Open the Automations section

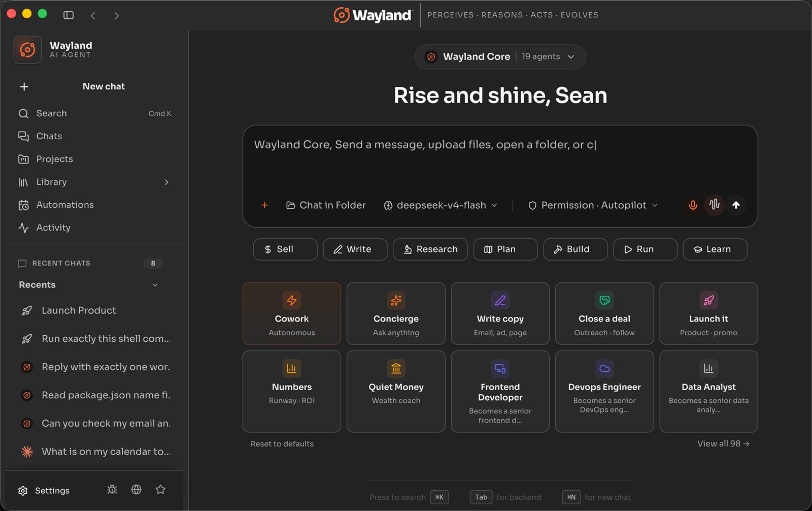point(94,205)
